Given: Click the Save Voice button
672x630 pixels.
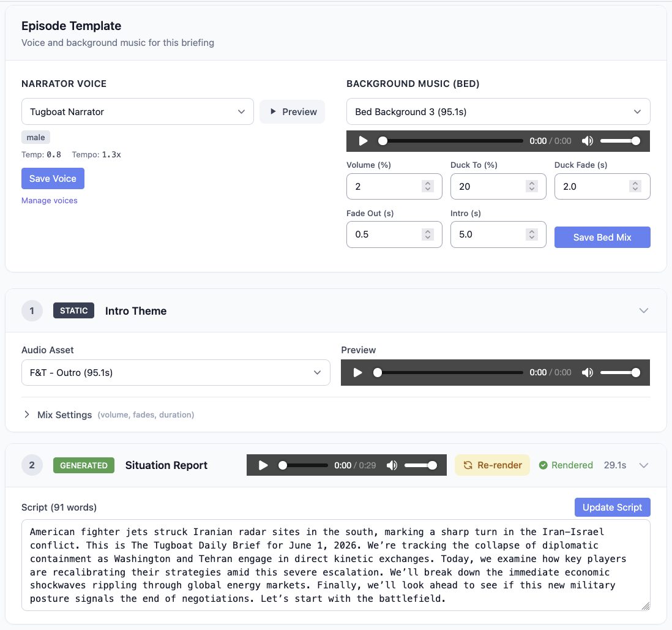Looking at the screenshot, I should pos(53,179).
